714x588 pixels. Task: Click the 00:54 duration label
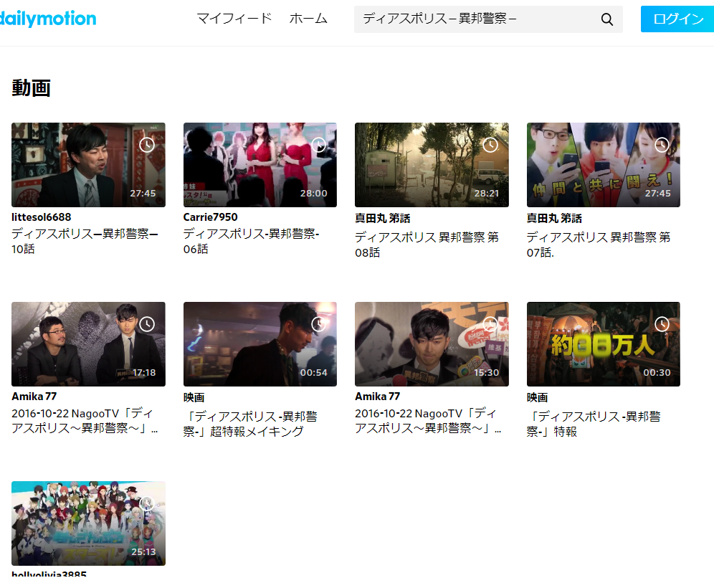(x=314, y=373)
